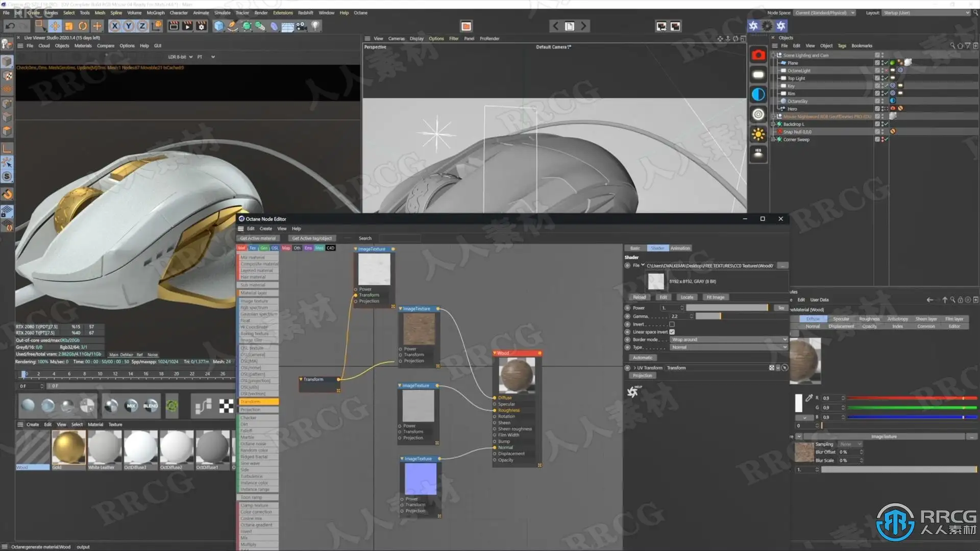Toggle the Y axis lock

tap(129, 26)
